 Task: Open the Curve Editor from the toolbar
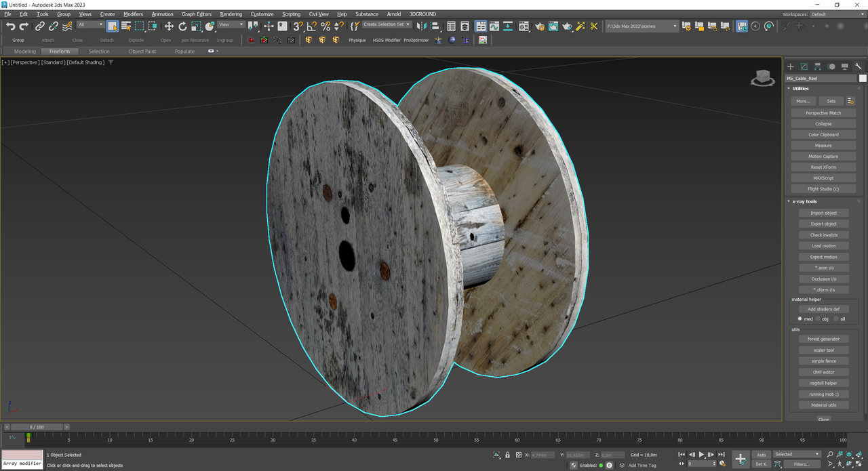[494, 26]
